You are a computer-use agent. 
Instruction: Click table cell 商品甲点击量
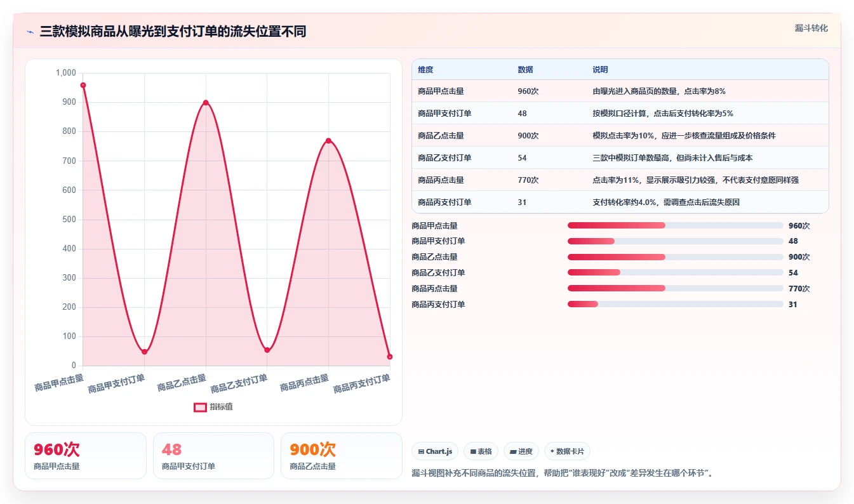point(441,91)
